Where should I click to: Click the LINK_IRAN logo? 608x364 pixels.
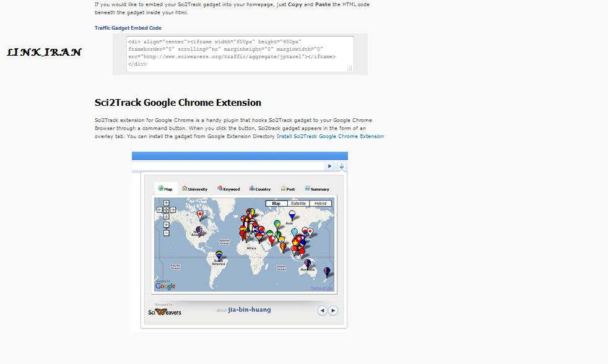(x=44, y=52)
